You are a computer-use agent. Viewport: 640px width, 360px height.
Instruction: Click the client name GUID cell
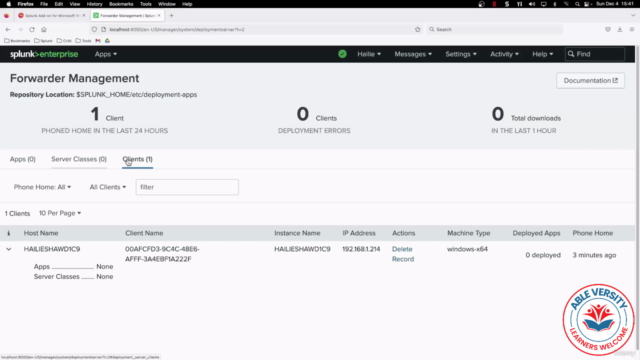[x=162, y=254]
